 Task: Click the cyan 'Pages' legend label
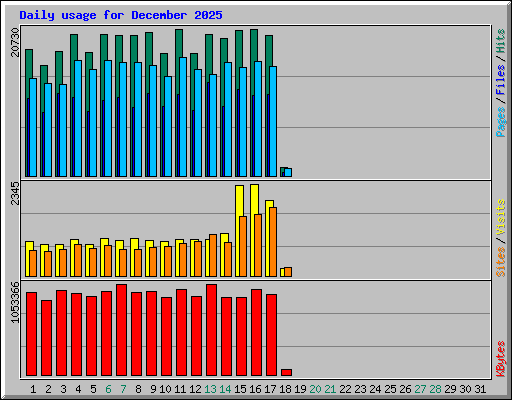500,122
